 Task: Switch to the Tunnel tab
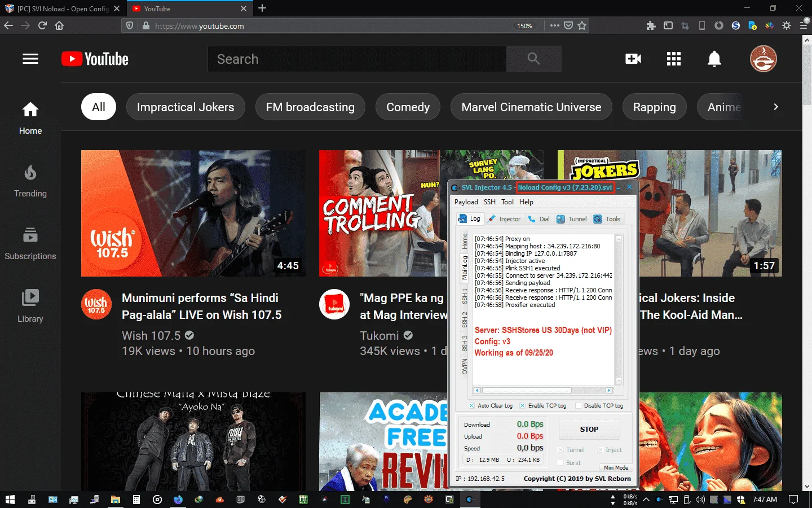click(572, 219)
